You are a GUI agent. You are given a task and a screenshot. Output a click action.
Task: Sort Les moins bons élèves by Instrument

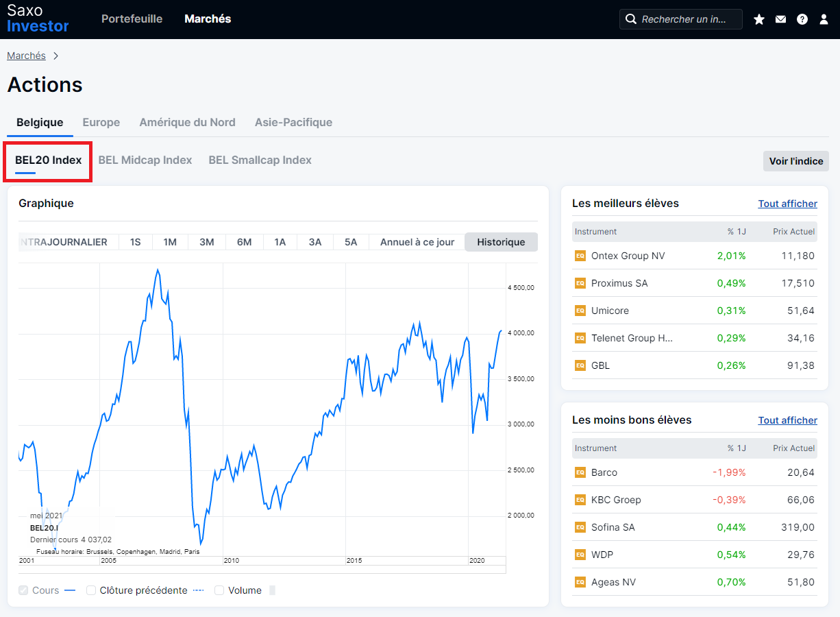595,448
